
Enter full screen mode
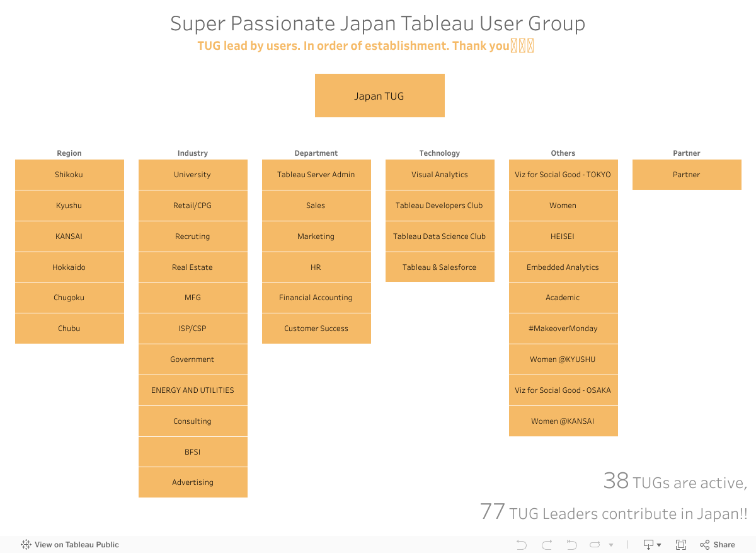681,545
